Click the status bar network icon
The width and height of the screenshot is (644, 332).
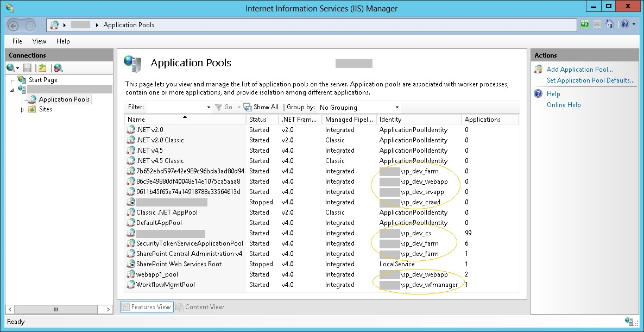(629, 321)
